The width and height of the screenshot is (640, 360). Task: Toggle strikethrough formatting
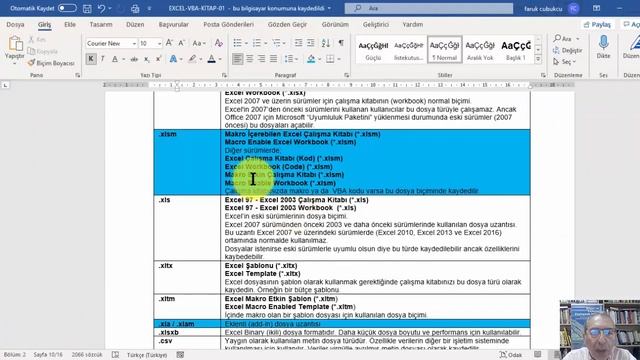(x=134, y=59)
